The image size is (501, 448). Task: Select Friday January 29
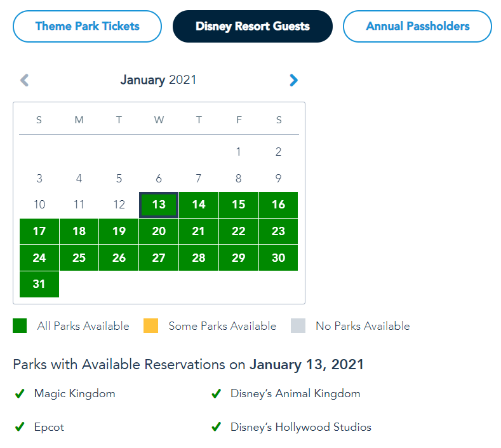(239, 258)
